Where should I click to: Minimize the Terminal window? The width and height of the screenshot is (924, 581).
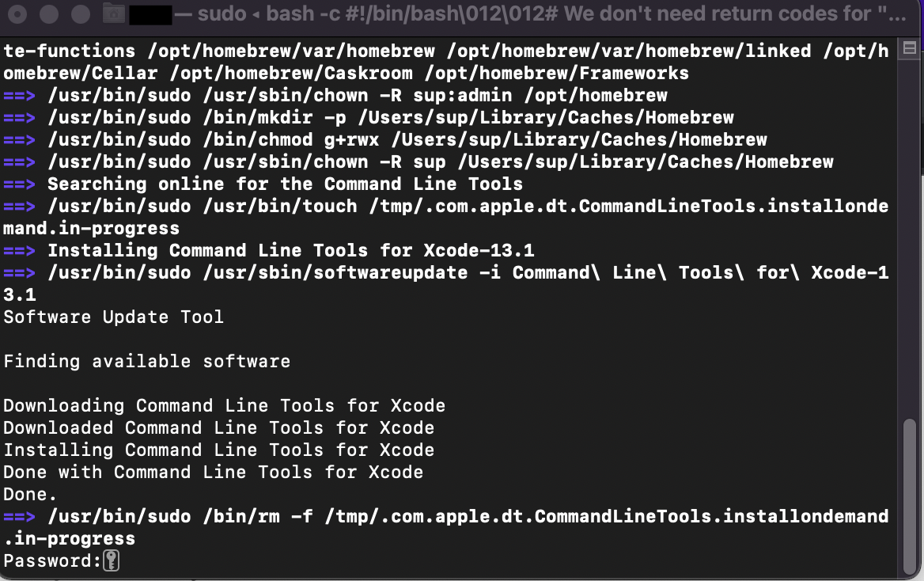coord(50,14)
